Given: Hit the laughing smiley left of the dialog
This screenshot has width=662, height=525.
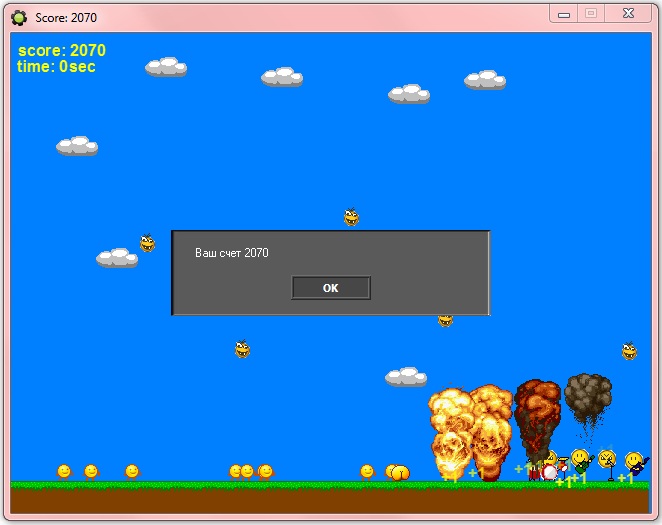Looking at the screenshot, I should (x=147, y=243).
